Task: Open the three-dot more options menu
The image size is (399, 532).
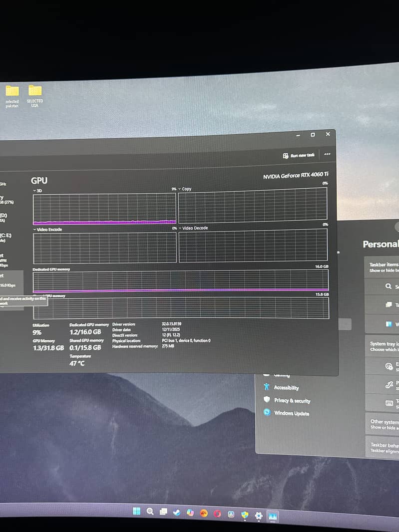Action: point(327,154)
